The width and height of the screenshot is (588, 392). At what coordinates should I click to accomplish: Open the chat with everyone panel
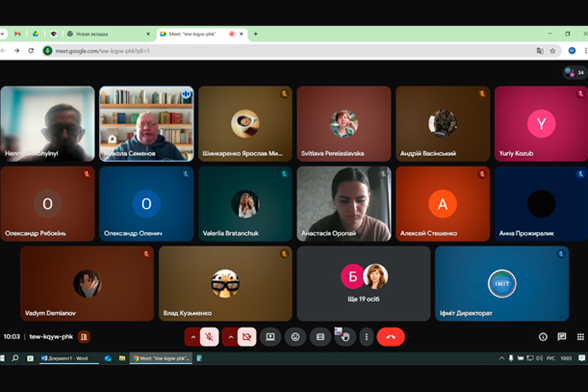(x=561, y=337)
